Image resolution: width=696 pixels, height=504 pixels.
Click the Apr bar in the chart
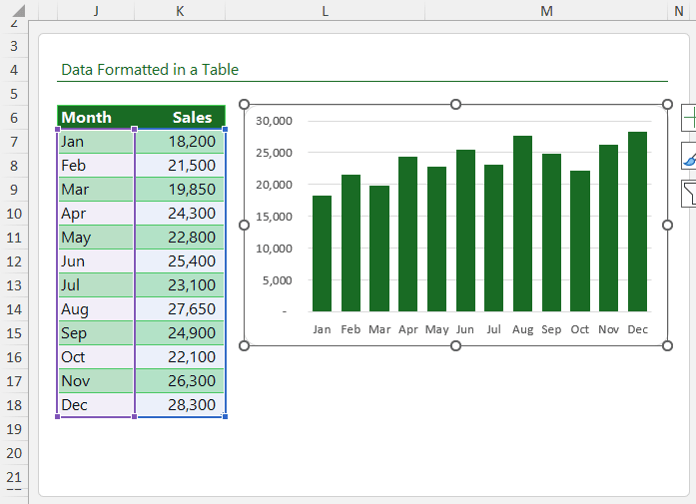point(408,234)
